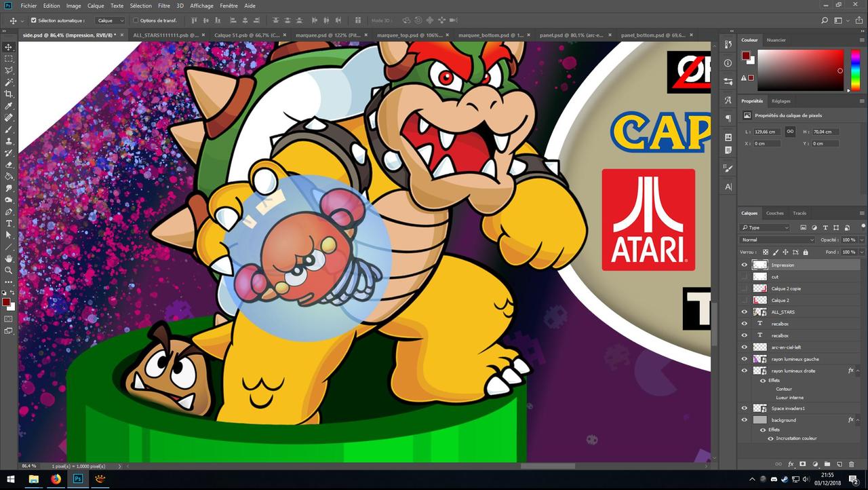
Task: Select the Paint Bucket tool
Action: point(9,176)
